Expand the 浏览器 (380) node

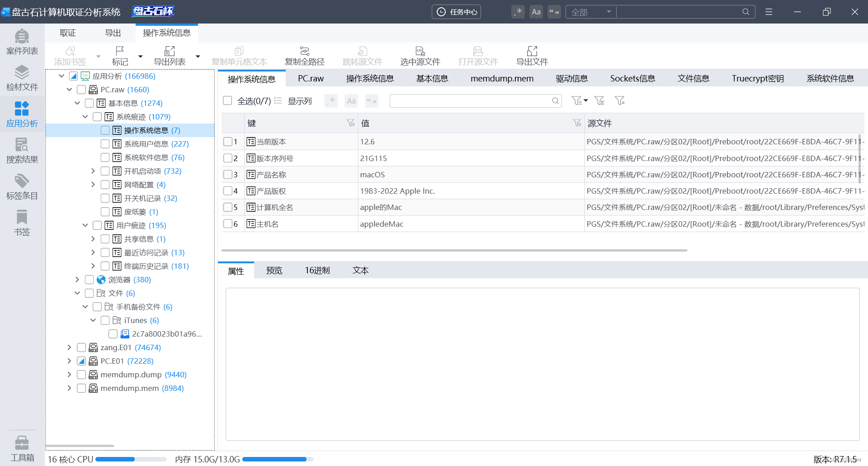pos(77,280)
